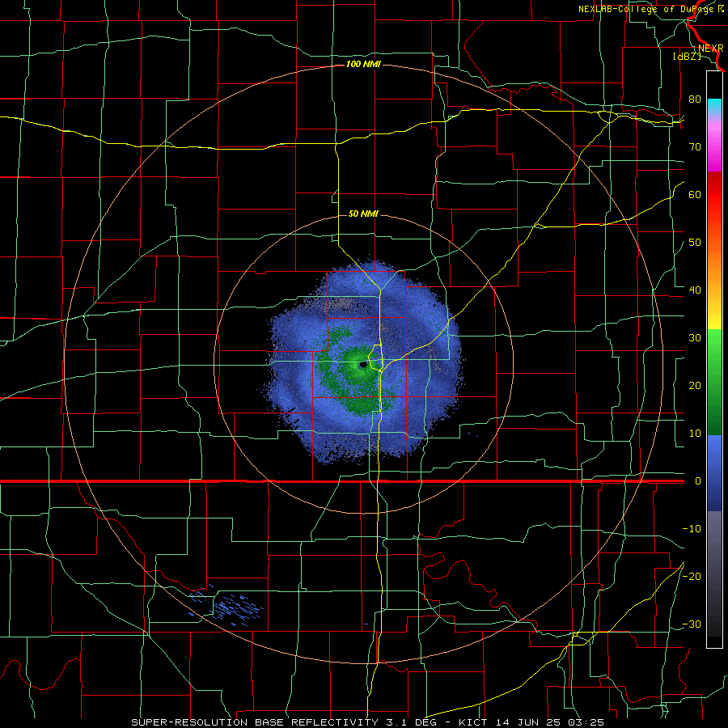Click the NEXLAB-College of DuPage header text
The image size is (728, 728).
[x=650, y=9]
